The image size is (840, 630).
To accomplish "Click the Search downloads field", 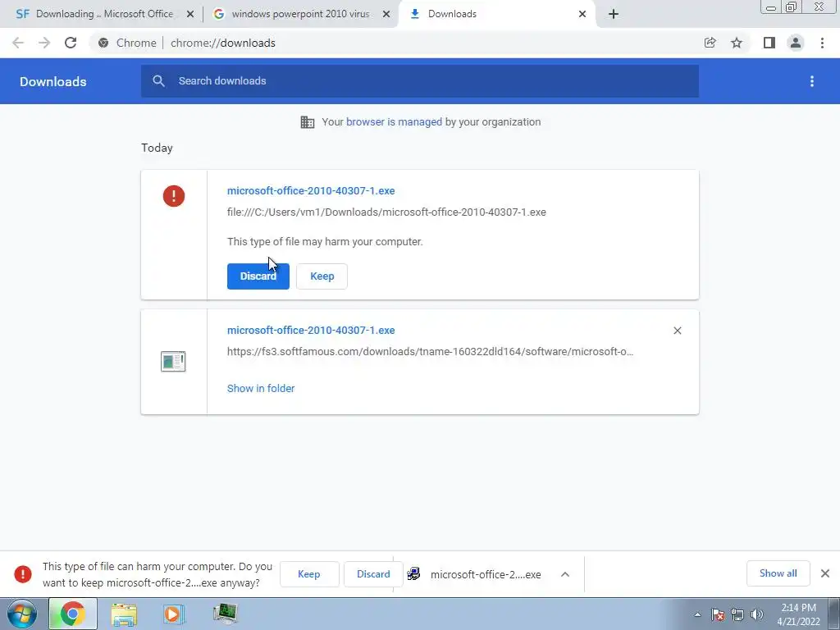I will 420,81.
